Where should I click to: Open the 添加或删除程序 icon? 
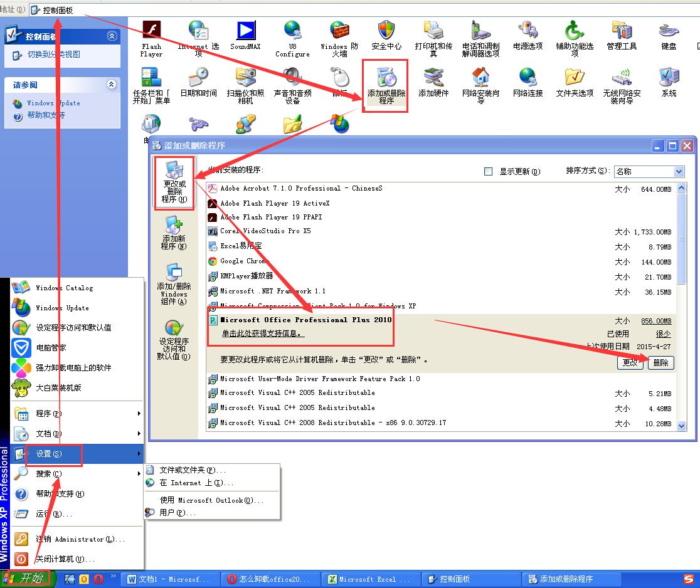(386, 86)
